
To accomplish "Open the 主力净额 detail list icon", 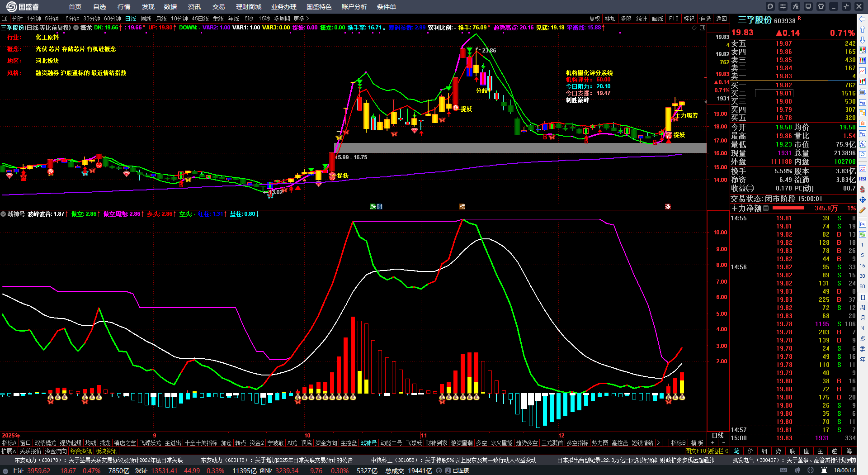I will pos(766,209).
